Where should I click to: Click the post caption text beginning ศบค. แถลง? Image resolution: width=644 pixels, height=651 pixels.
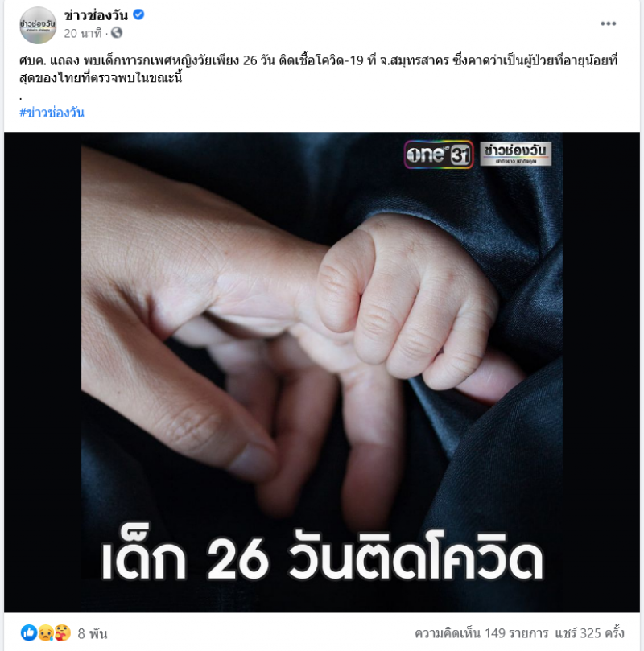point(319,69)
